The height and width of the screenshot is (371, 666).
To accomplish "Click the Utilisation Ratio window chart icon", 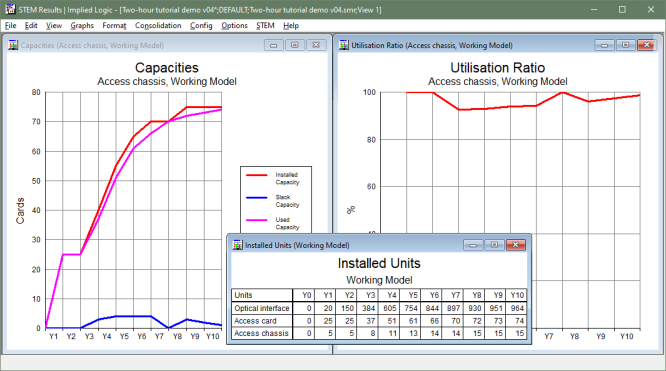I will pos(344,45).
